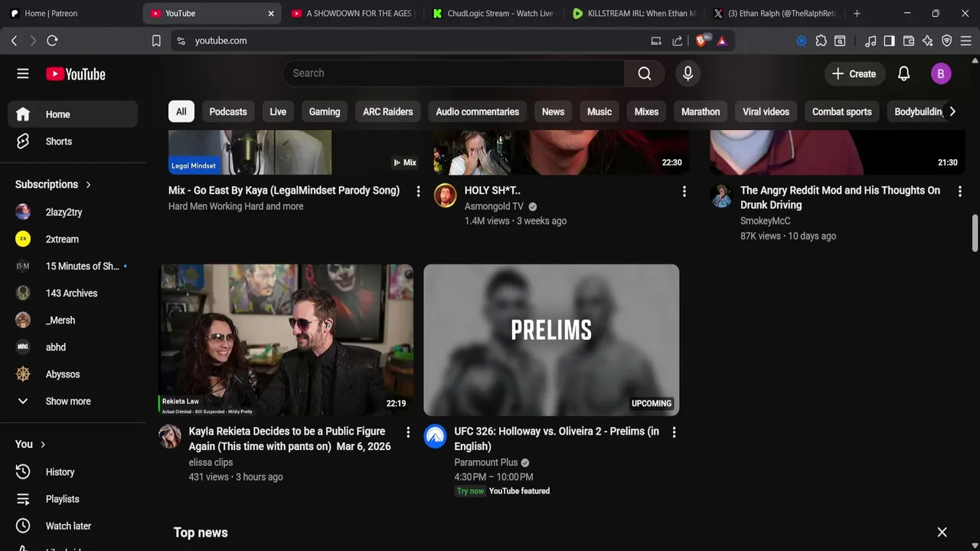Open the 15 Minutes of Sh... channel
The image size is (980, 551).
click(x=73, y=266)
